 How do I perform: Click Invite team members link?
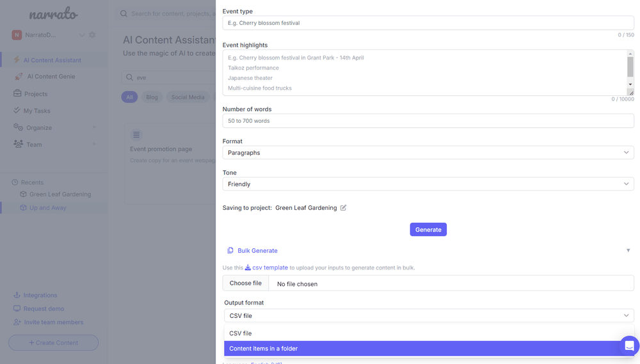point(54,322)
